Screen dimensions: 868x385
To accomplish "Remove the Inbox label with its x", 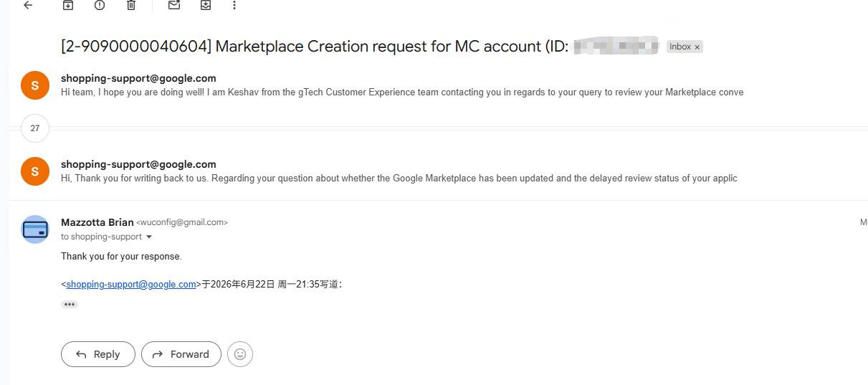I will point(697,47).
